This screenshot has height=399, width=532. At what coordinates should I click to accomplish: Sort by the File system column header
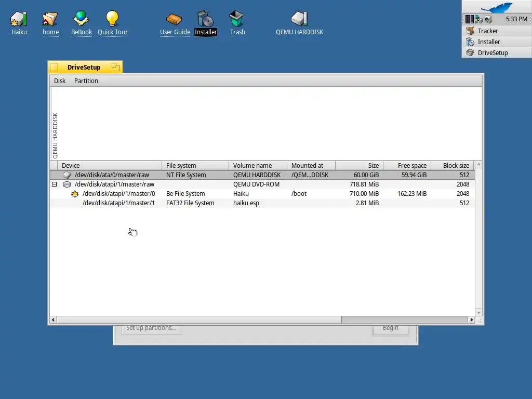[x=195, y=166]
